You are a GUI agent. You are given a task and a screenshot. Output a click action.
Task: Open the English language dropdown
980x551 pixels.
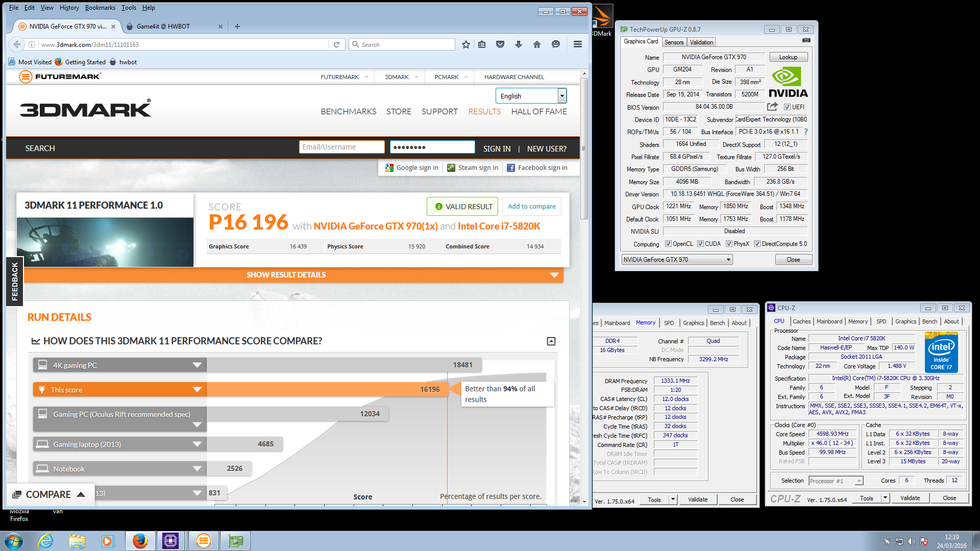pyautogui.click(x=531, y=96)
